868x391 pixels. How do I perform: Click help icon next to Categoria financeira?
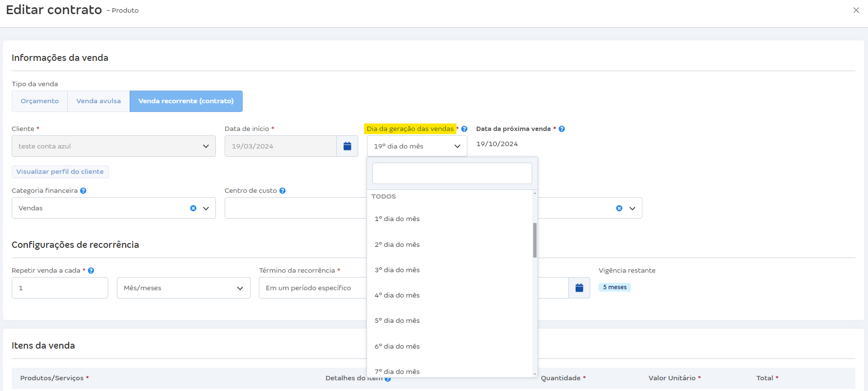click(x=83, y=191)
